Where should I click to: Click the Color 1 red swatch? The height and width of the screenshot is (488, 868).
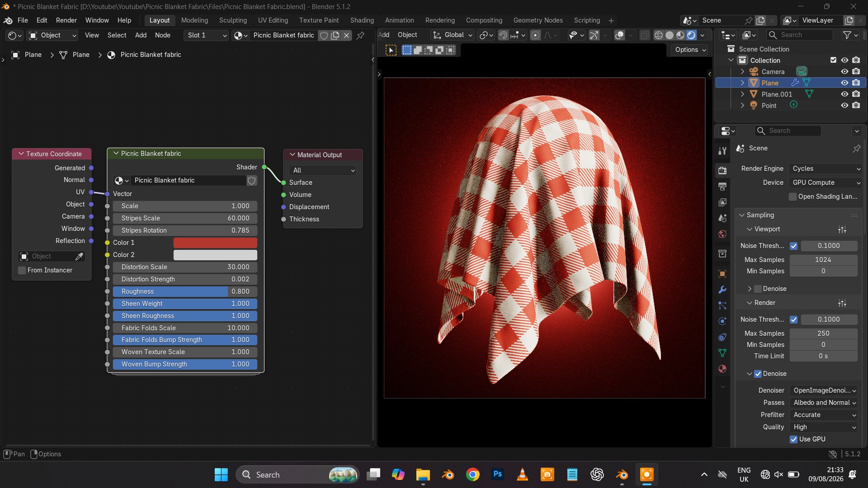(215, 243)
